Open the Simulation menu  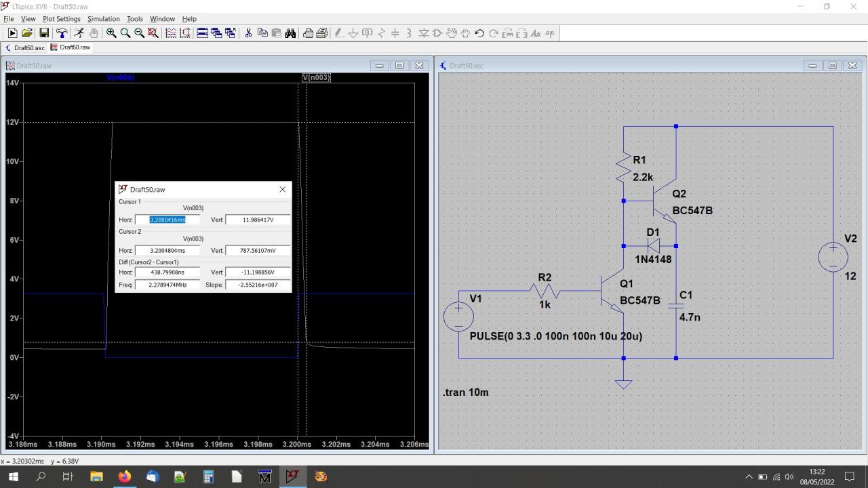pos(104,19)
